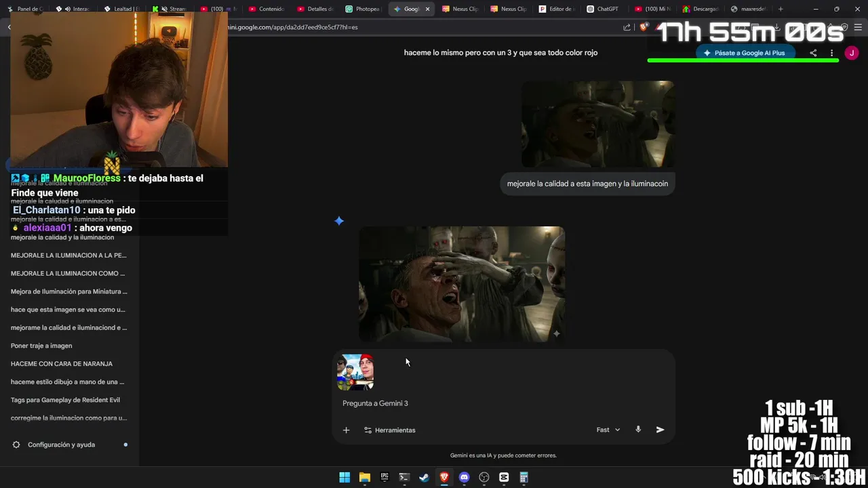Image resolution: width=868 pixels, height=488 pixels.
Task: Open the generated horror image result
Action: tap(462, 284)
